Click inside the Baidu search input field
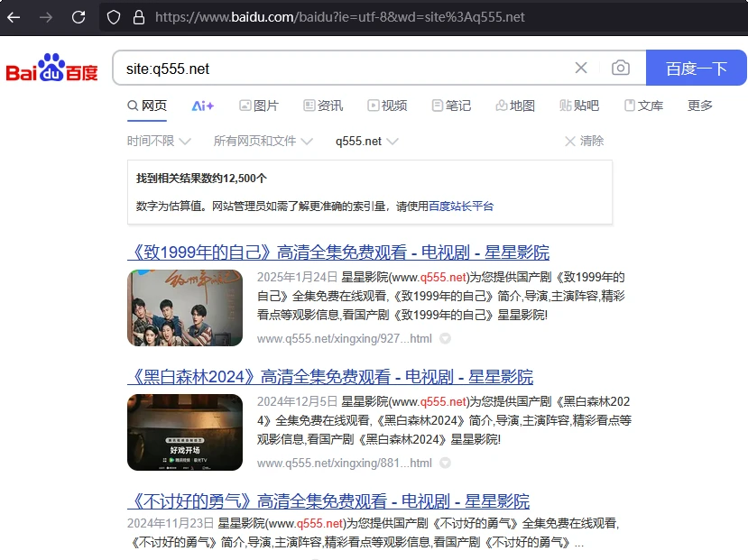748x560 pixels. click(343, 68)
